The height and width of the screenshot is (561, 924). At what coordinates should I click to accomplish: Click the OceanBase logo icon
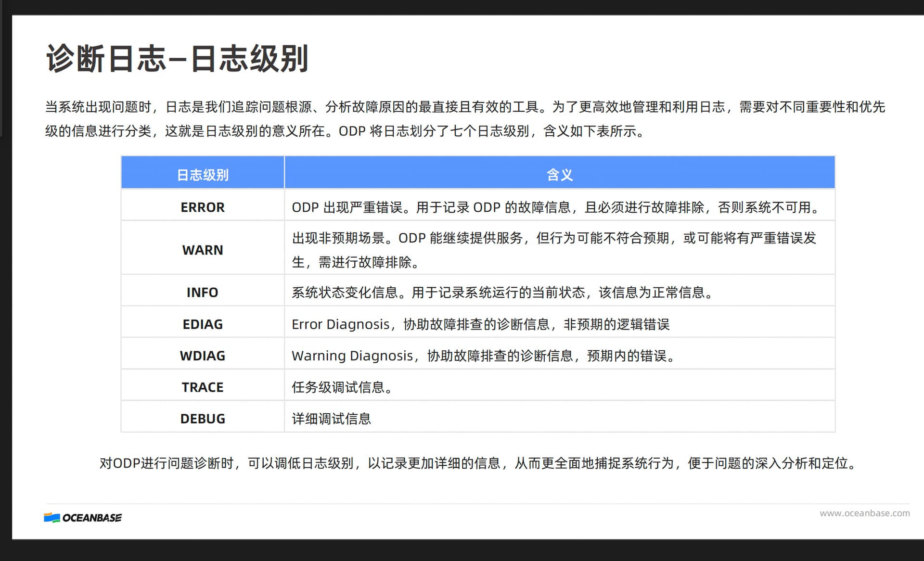52,518
